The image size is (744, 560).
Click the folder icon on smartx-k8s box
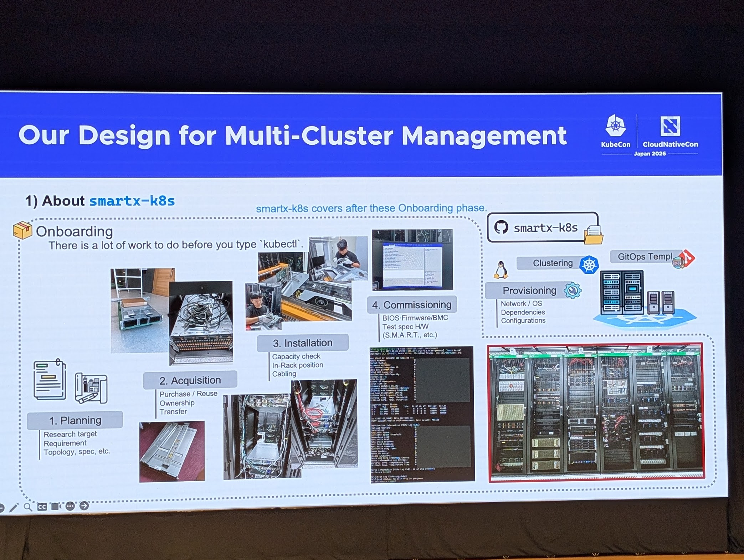click(594, 235)
